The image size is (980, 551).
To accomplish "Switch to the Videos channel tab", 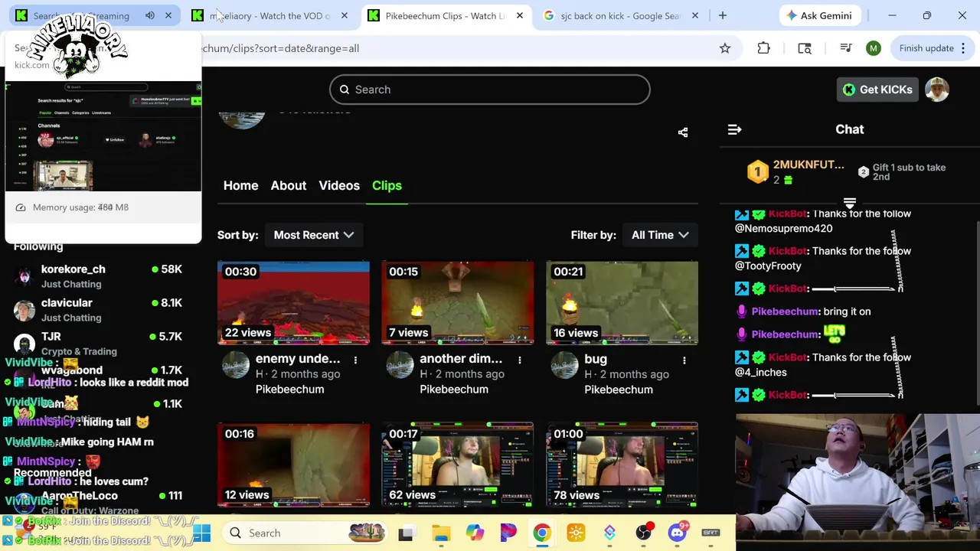I will pyautogui.click(x=339, y=185).
